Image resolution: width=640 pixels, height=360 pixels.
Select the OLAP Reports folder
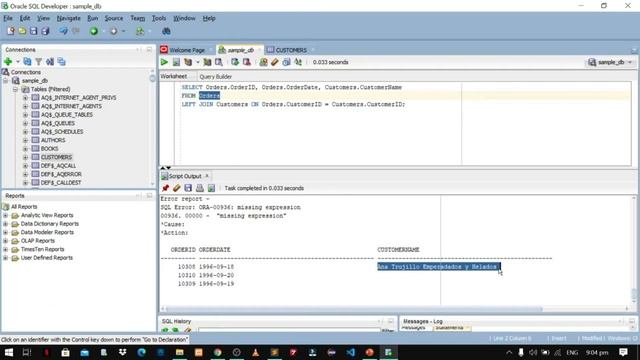pos(38,241)
